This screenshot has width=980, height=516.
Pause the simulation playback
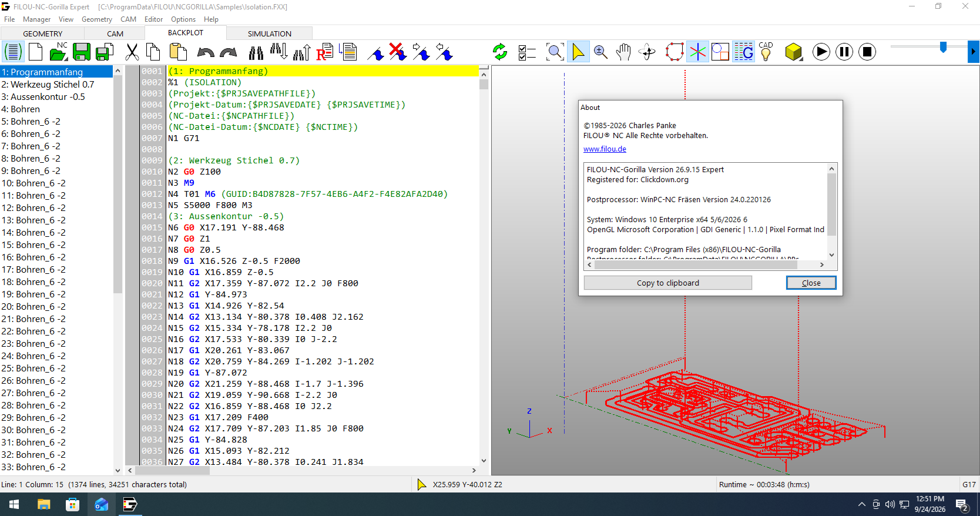tap(844, 52)
